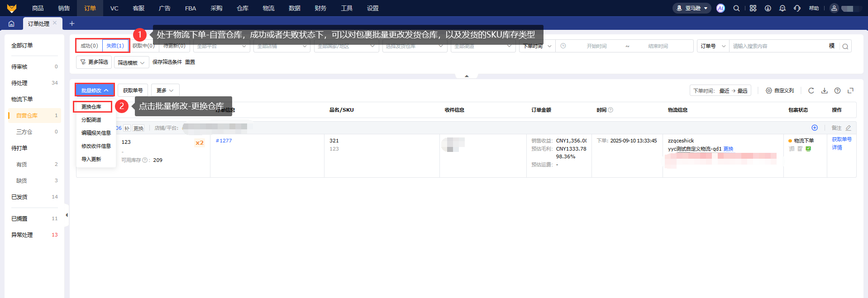Click the blue plus circle icon in order row
Image resolution: width=868 pixels, height=298 pixels.
(815, 128)
